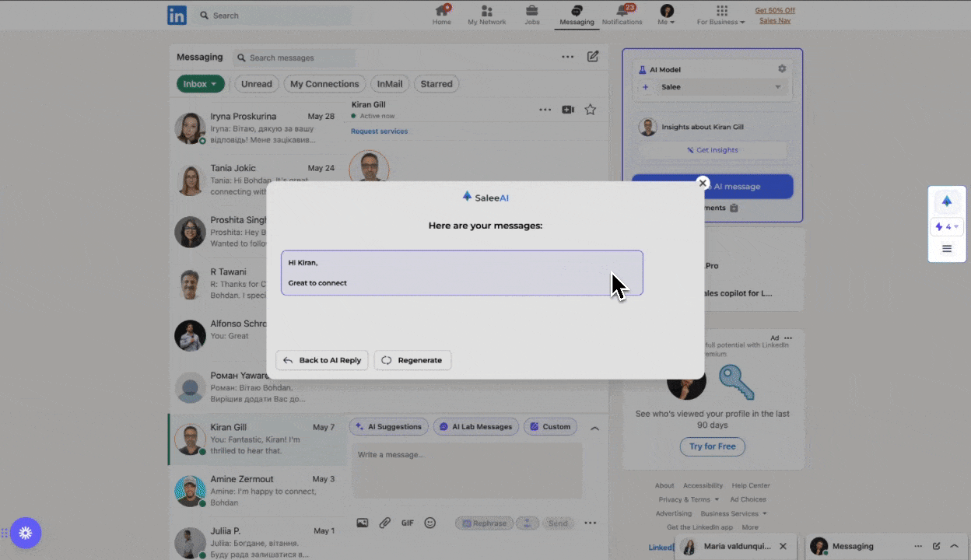Open the Salee model dropdown
This screenshot has width=971, height=560.
coord(721,87)
